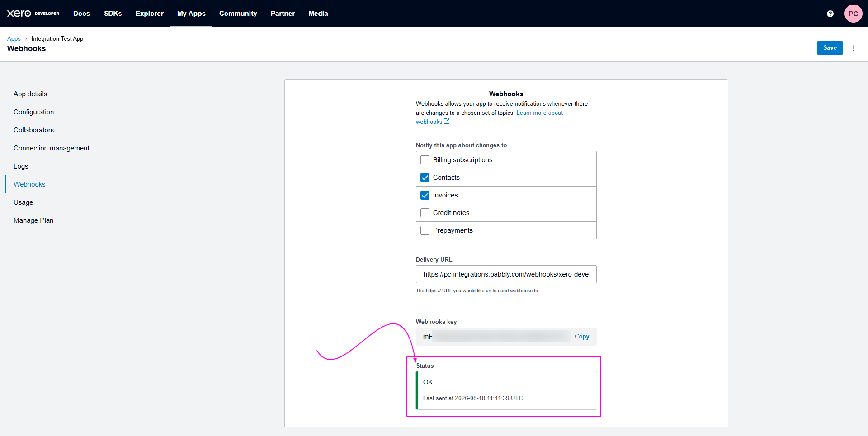
Task: Tick the Prepayments checkbox
Action: pyautogui.click(x=425, y=230)
